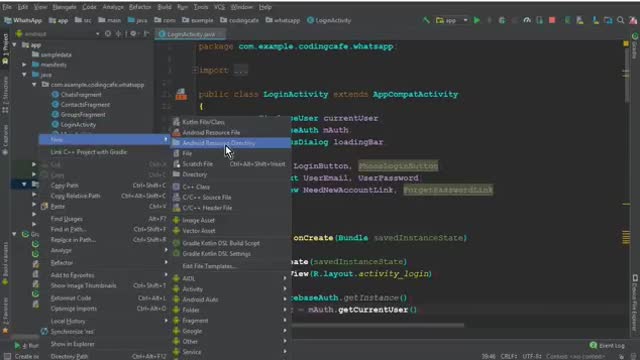The height and width of the screenshot is (360, 640).
Task: Choose Gradle Kotlin DSL Settings entry
Action: point(231,253)
